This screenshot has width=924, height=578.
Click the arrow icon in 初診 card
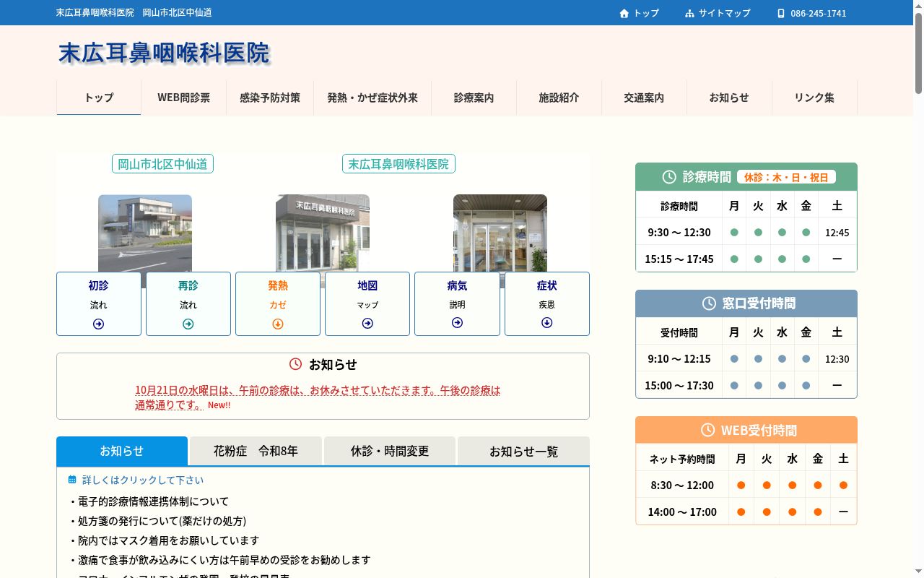99,324
